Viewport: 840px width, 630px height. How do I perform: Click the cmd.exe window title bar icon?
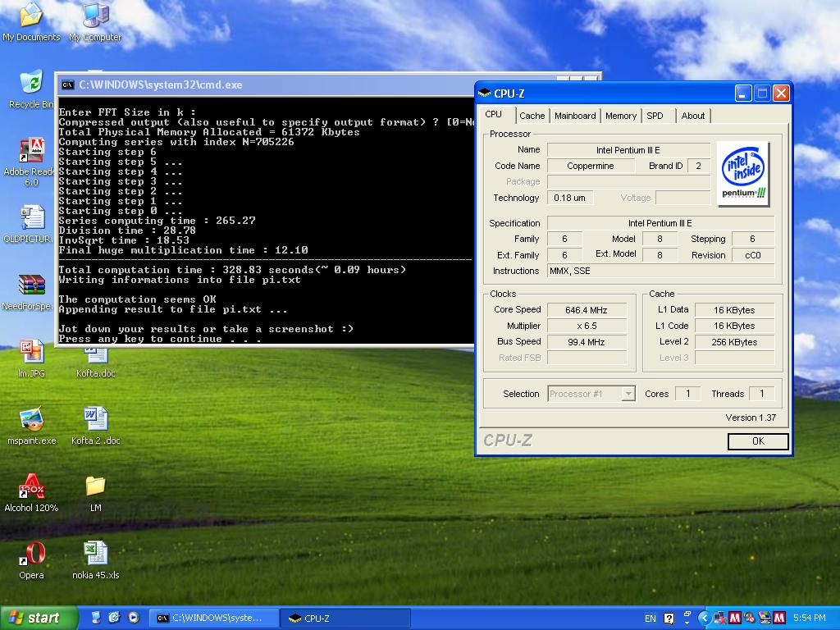pyautogui.click(x=68, y=84)
